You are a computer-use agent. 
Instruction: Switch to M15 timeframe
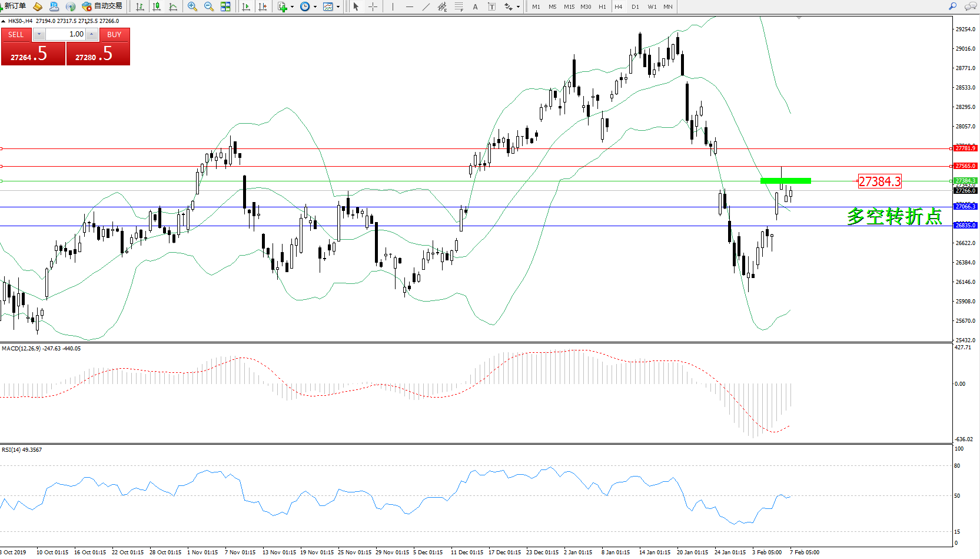click(x=569, y=7)
